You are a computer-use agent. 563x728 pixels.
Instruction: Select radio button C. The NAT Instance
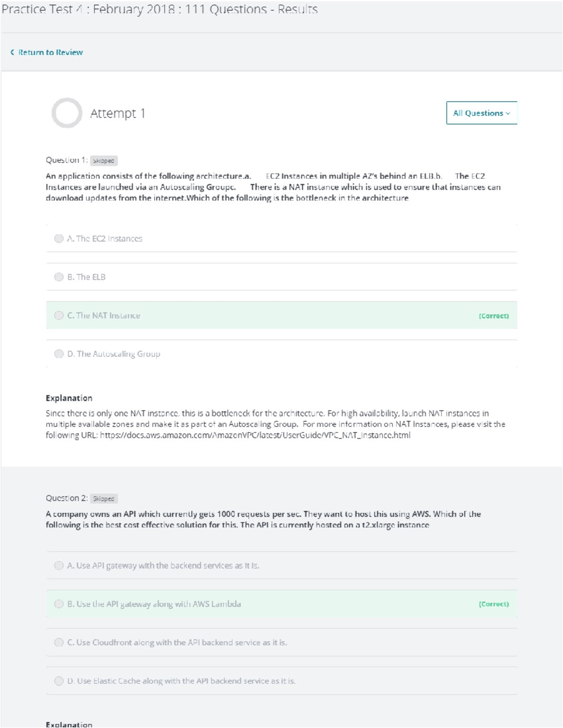[59, 315]
